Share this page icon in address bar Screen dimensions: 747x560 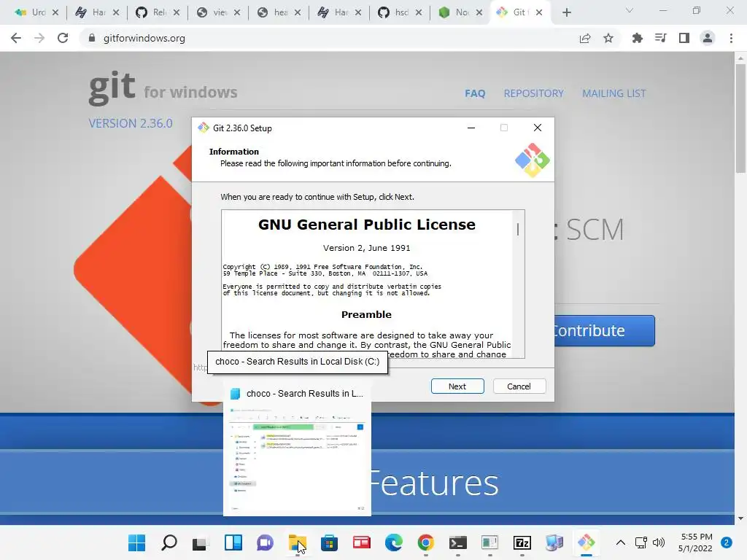click(x=585, y=38)
